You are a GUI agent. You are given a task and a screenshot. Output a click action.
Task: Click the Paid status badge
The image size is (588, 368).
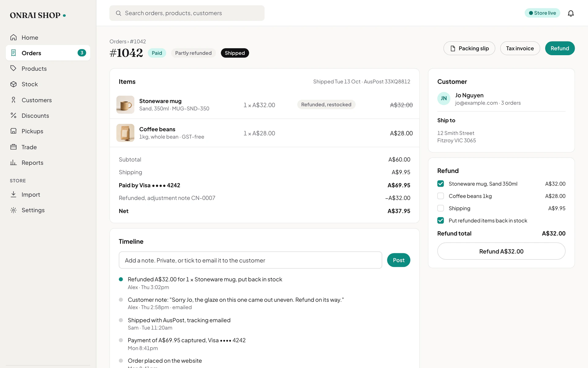tap(157, 53)
